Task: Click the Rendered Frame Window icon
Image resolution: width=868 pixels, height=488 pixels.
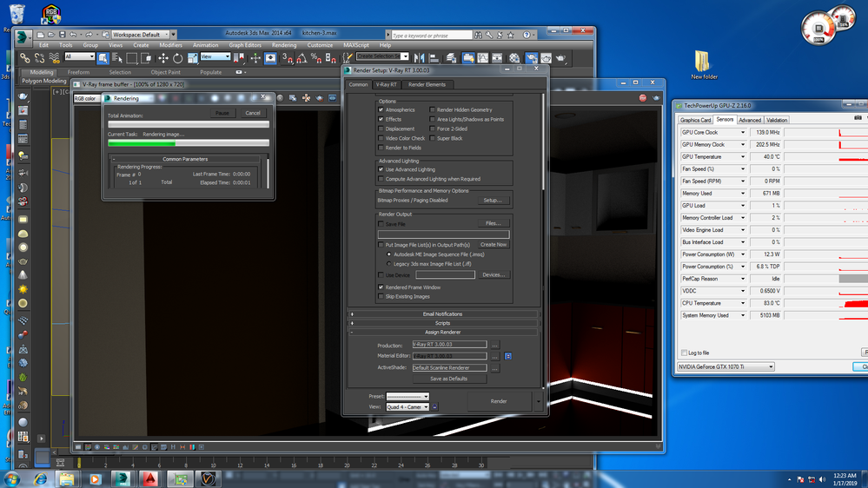Action: [x=547, y=57]
